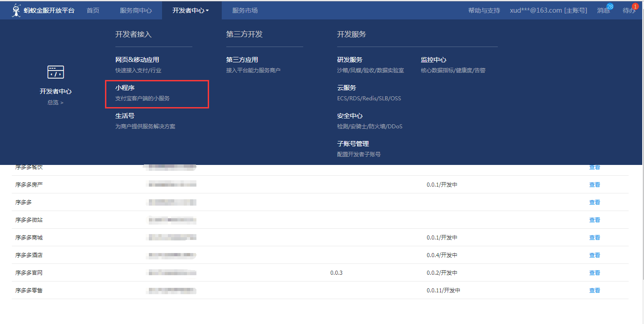
Task: Open the 服务商中心 tab
Action: 136,10
